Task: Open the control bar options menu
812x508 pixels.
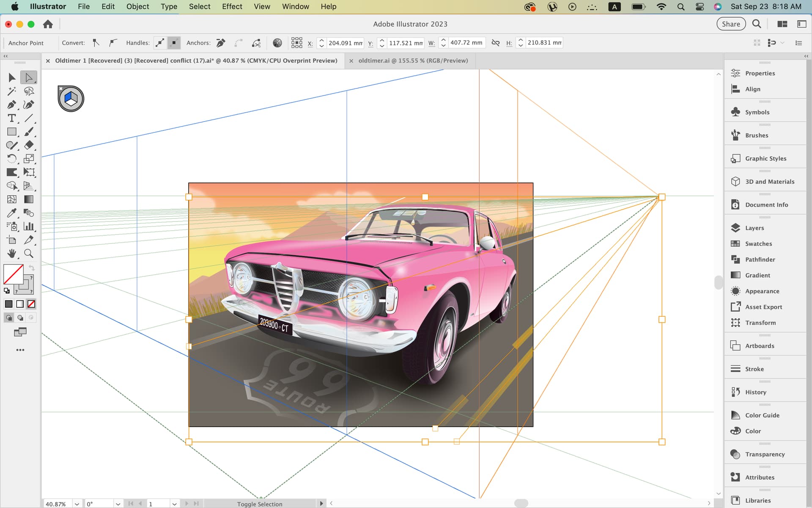Action: [798, 43]
